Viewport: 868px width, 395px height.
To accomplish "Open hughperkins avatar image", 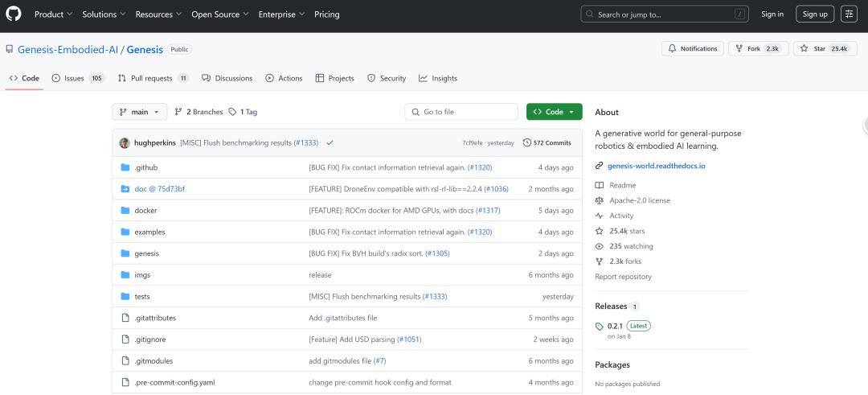I will [125, 143].
